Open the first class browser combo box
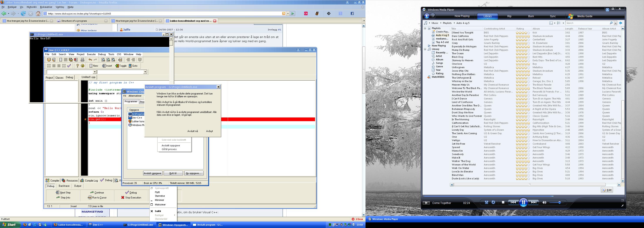This screenshot has width=644, height=228. tap(71, 72)
